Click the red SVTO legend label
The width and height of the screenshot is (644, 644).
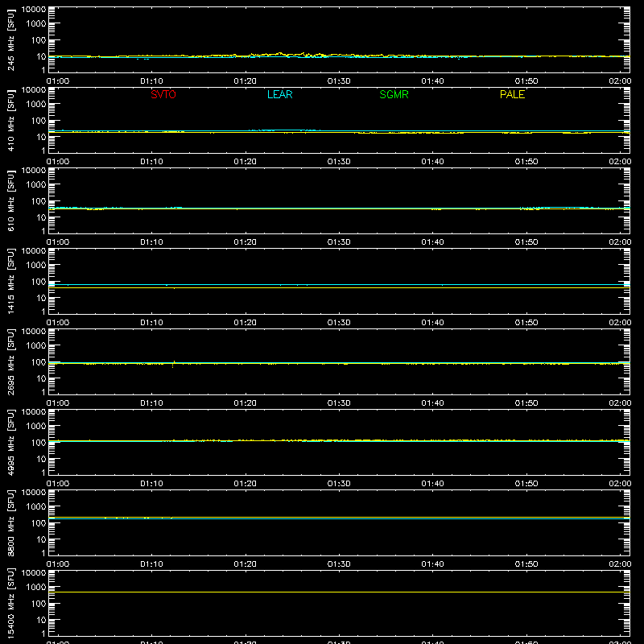click(163, 94)
